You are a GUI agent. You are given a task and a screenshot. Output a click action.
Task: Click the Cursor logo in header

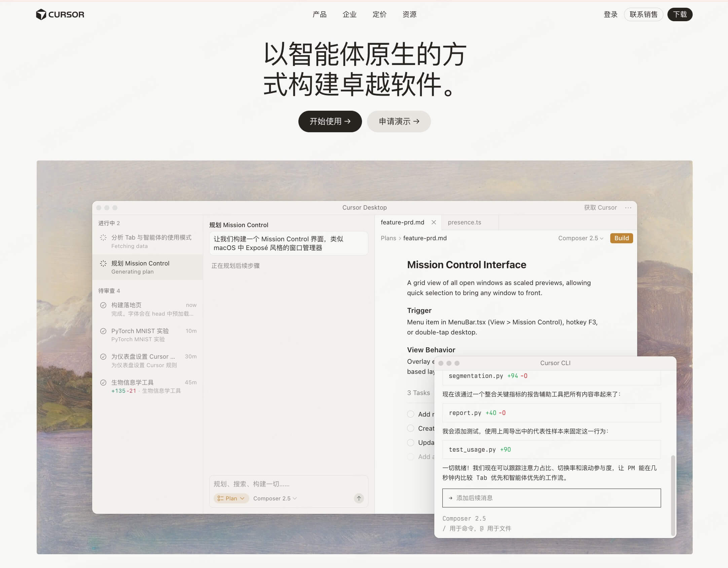pyautogui.click(x=60, y=14)
